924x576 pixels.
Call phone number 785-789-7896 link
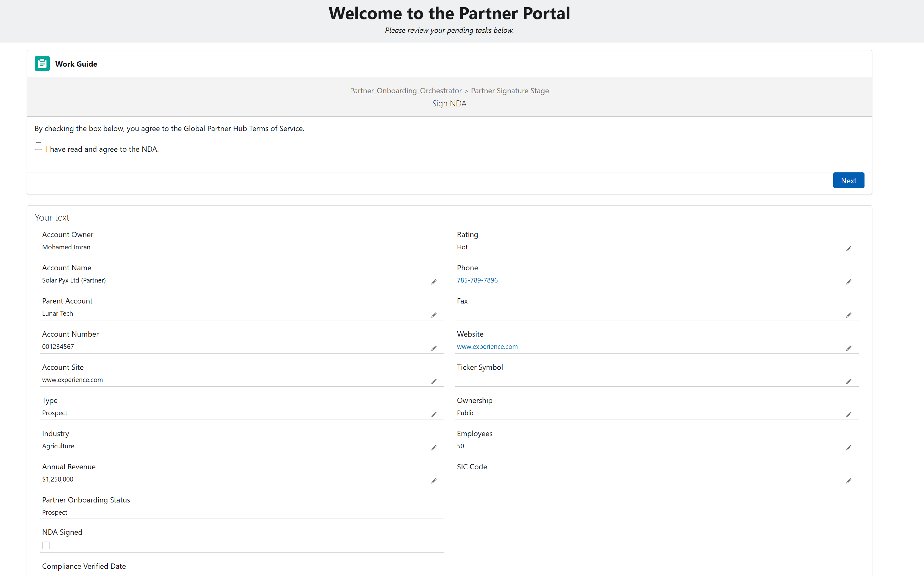pyautogui.click(x=477, y=280)
